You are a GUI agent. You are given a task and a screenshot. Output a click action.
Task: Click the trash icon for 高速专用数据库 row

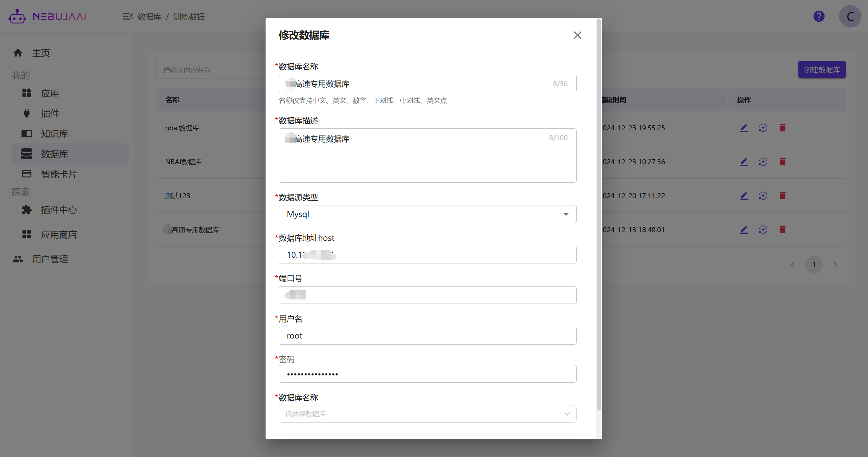point(782,230)
